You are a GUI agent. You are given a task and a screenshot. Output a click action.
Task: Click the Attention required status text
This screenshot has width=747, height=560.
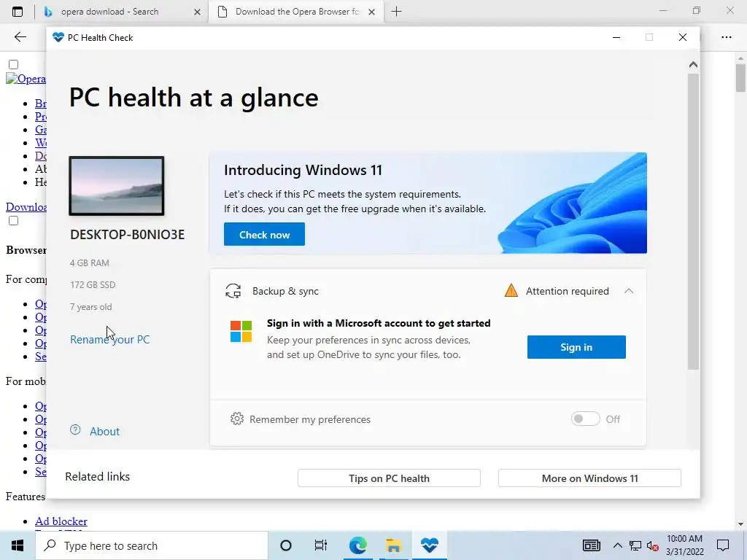coord(568,291)
